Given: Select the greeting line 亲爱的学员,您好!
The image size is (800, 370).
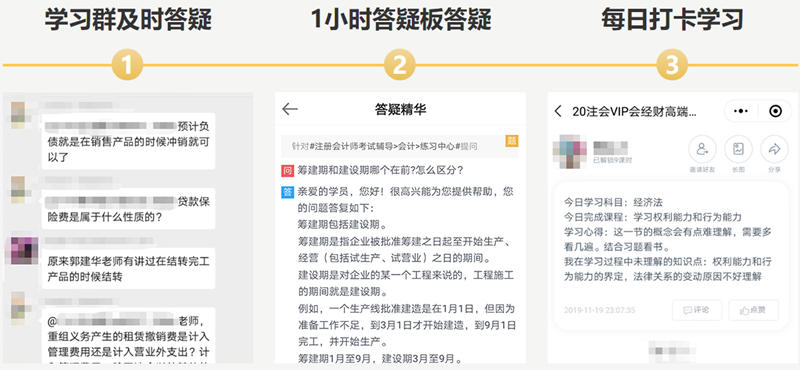Looking at the screenshot, I should point(342,192).
